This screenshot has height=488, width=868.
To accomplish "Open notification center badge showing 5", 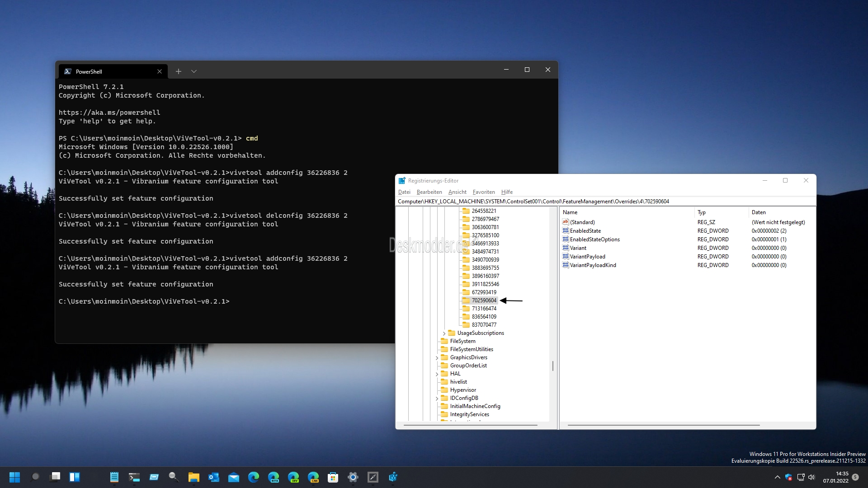I will 855,477.
